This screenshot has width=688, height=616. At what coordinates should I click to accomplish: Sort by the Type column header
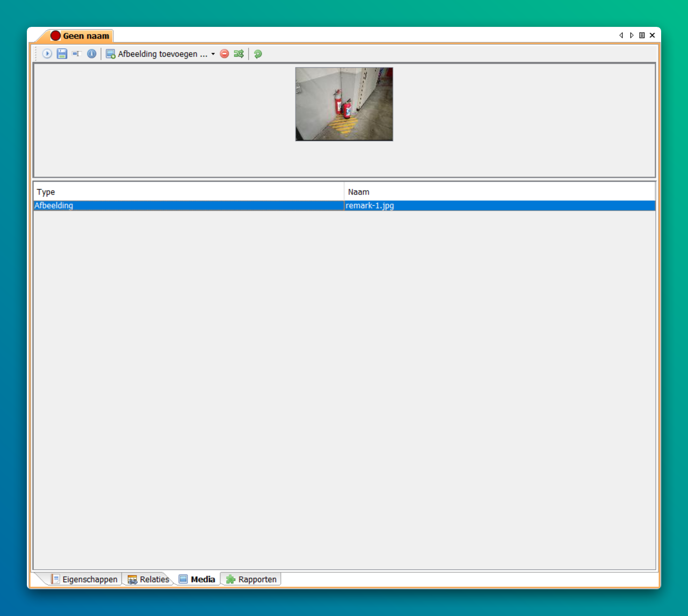pyautogui.click(x=188, y=192)
